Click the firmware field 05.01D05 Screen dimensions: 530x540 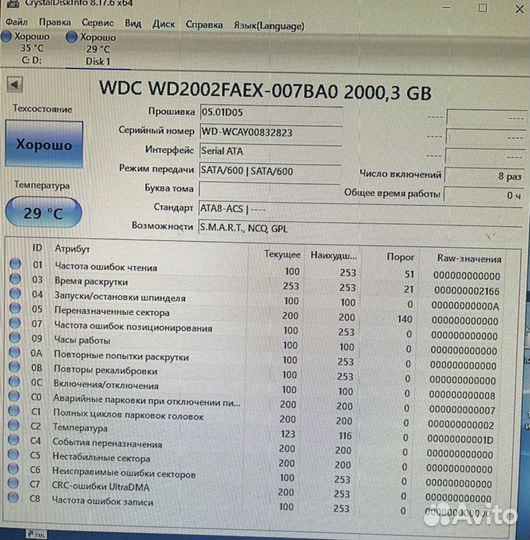tap(271, 113)
